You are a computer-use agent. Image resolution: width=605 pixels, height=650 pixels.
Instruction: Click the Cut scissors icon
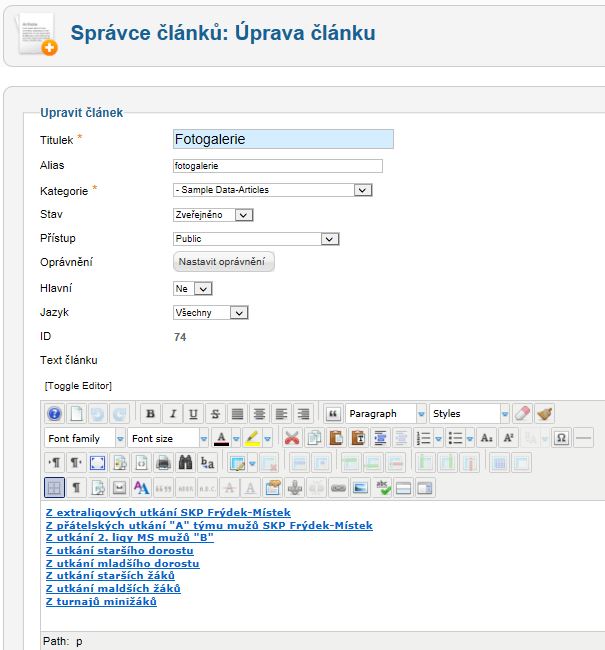[x=291, y=438]
